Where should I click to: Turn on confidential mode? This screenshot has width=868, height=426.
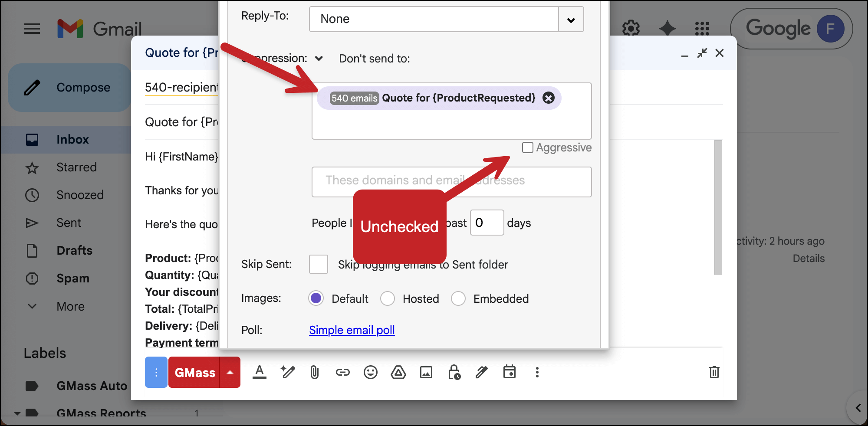(x=454, y=372)
